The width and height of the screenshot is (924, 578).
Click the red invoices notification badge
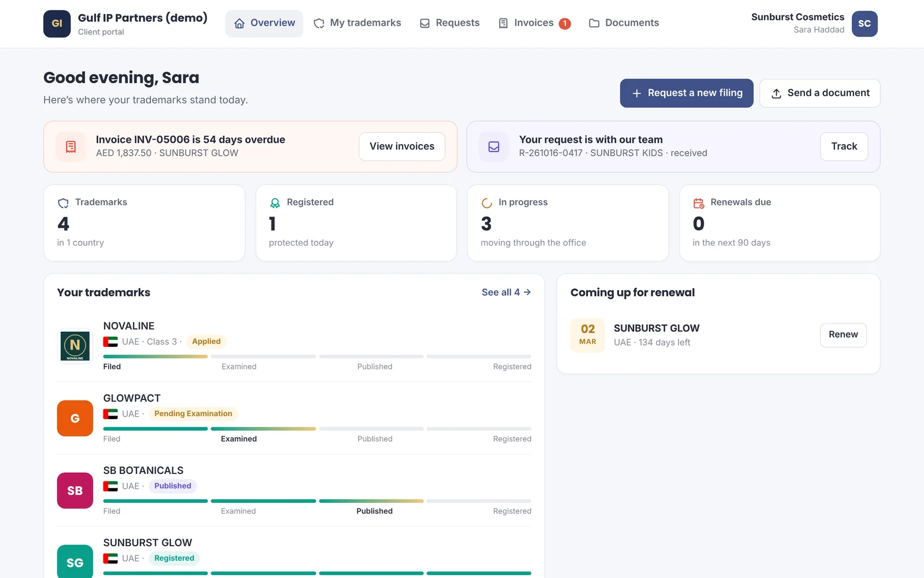click(x=565, y=24)
